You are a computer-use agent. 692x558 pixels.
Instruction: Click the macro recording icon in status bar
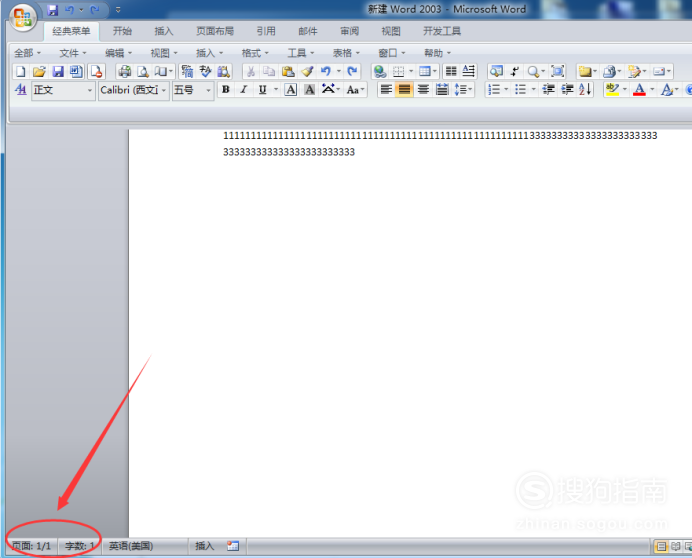tap(233, 546)
